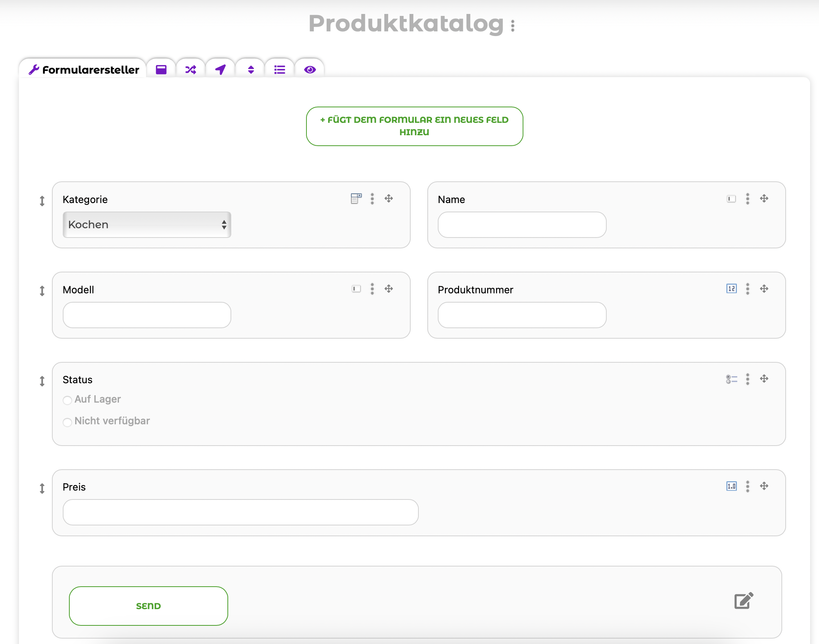Focus the Produktnummer input

[x=522, y=315]
